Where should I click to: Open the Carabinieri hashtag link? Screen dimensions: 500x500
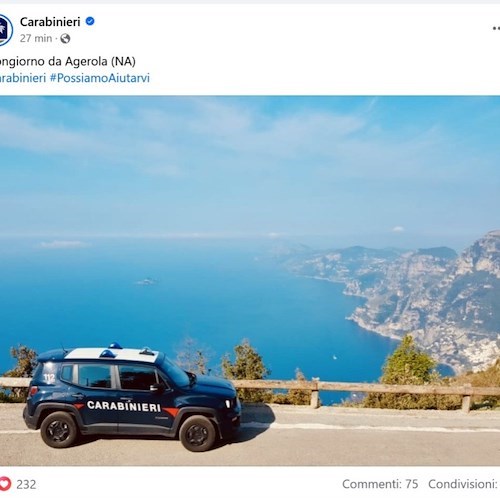click(x=23, y=78)
